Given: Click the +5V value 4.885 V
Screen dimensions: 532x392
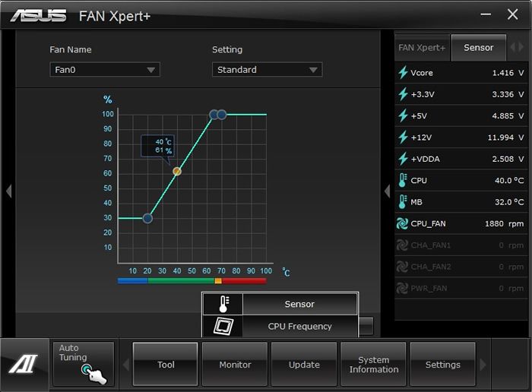Looking at the screenshot, I should click(508, 115).
